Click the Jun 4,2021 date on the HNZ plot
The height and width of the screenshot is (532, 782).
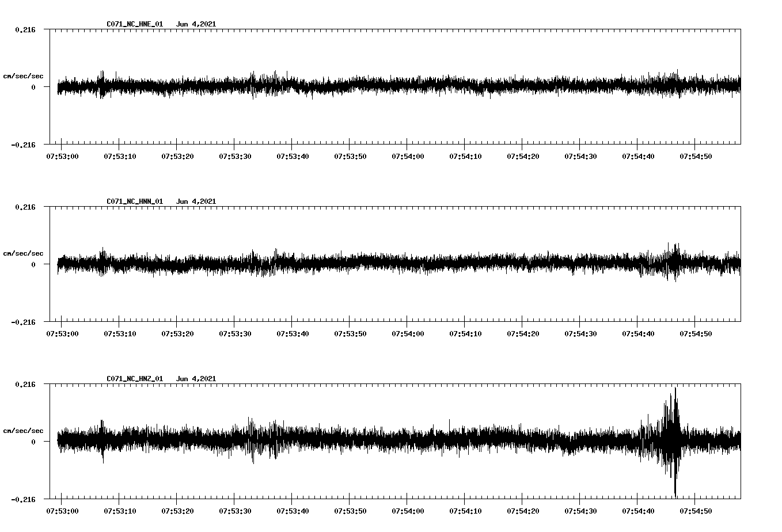click(196, 379)
